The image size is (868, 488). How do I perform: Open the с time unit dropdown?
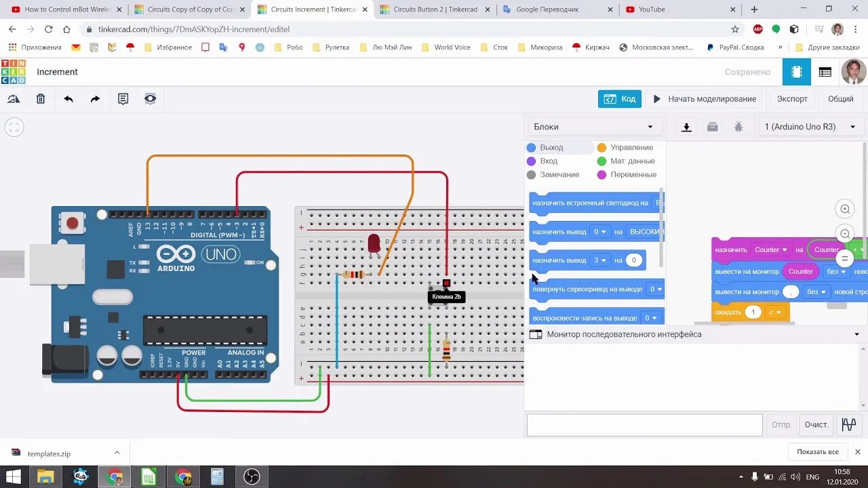[x=775, y=312]
